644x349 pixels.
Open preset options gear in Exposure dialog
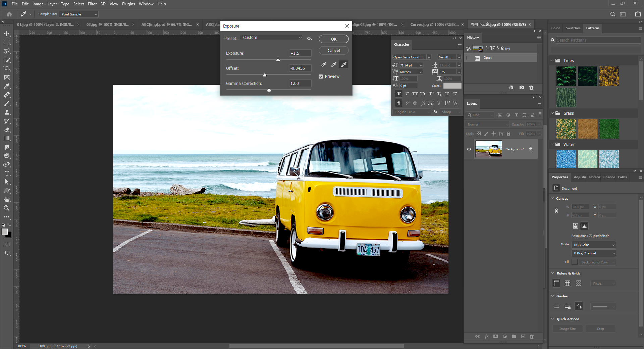coord(309,39)
